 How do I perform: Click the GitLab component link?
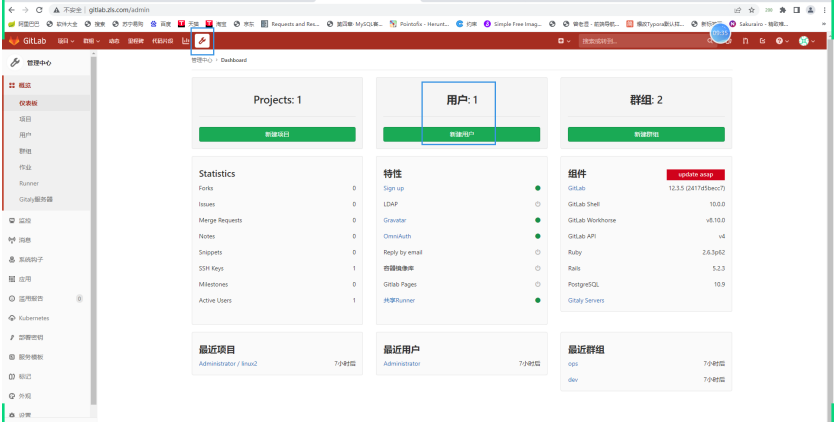576,188
